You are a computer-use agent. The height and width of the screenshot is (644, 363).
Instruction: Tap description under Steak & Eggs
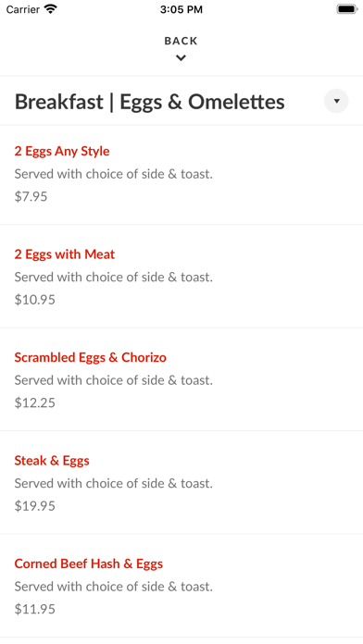pyautogui.click(x=114, y=483)
